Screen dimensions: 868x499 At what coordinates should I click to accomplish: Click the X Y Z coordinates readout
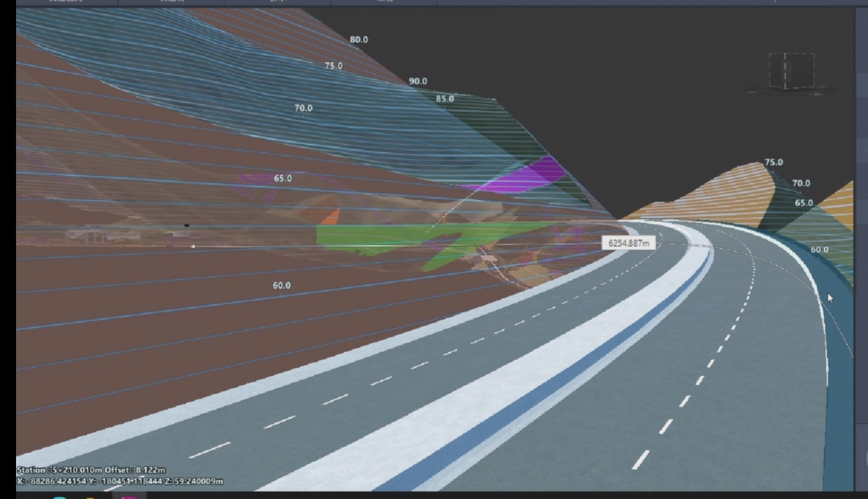click(120, 481)
